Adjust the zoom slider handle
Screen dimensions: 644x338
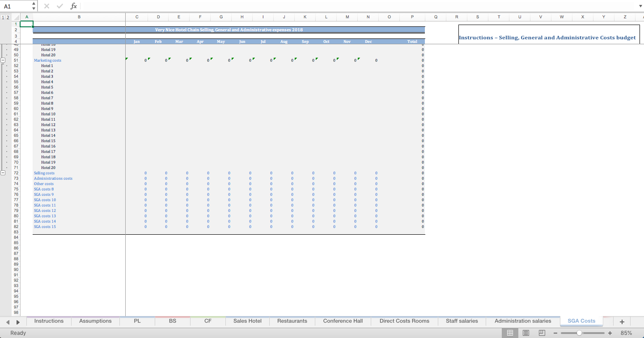[x=580, y=333]
